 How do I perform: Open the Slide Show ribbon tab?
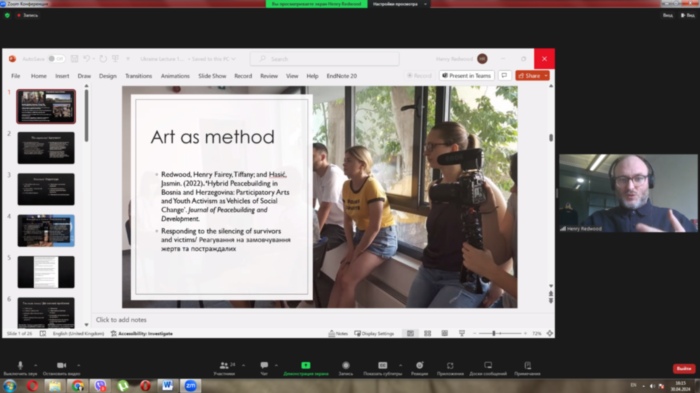[212, 76]
